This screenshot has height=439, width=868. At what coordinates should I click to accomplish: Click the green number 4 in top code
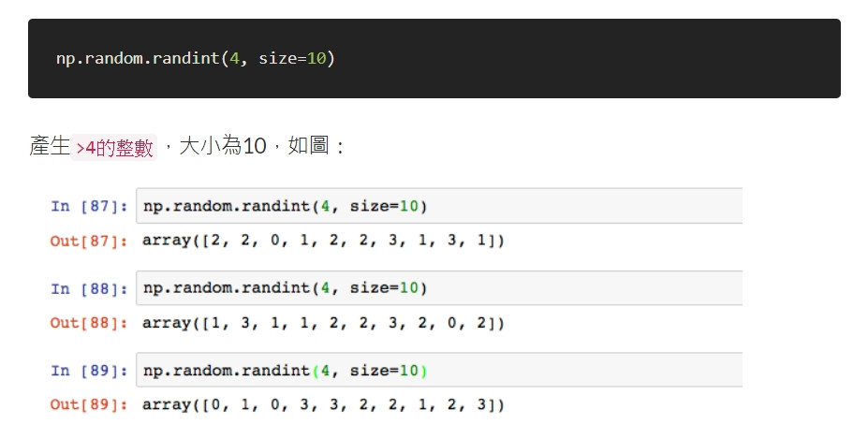click(x=234, y=58)
